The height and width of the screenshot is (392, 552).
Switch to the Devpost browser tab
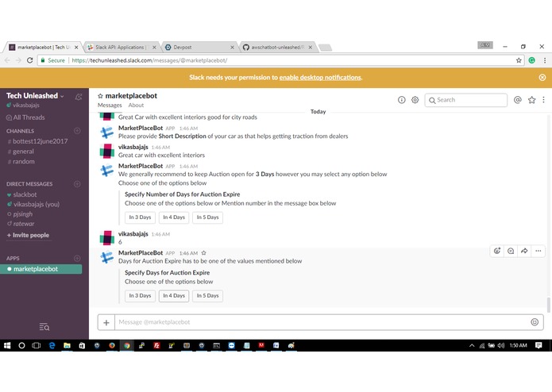coord(199,47)
